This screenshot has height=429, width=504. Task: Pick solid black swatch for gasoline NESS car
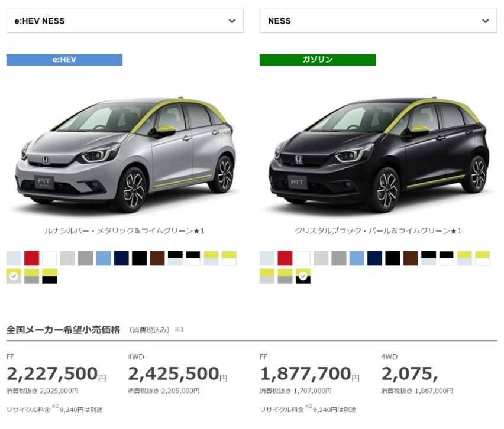tap(393, 258)
